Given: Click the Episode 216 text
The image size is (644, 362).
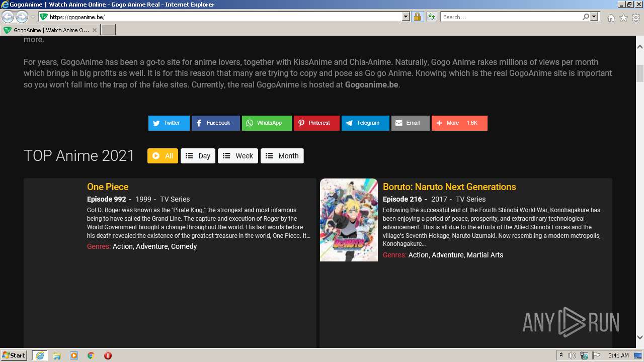Looking at the screenshot, I should click(x=403, y=199).
